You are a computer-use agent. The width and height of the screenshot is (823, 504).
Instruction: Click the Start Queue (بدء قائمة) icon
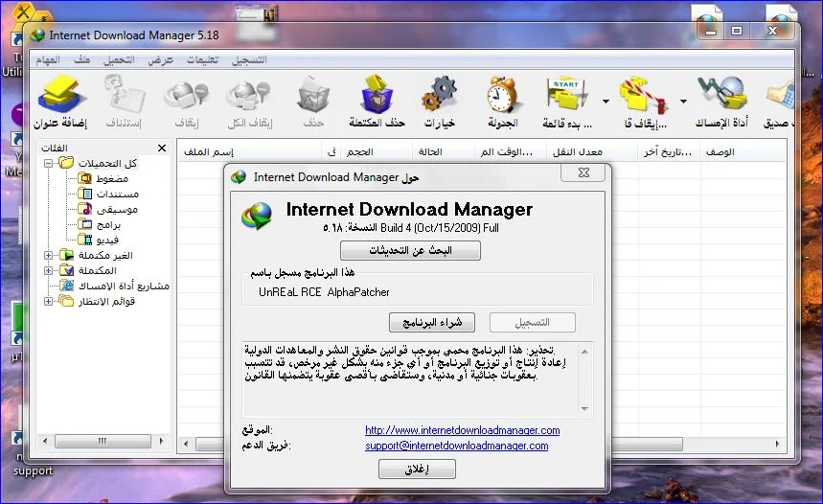pyautogui.click(x=566, y=97)
